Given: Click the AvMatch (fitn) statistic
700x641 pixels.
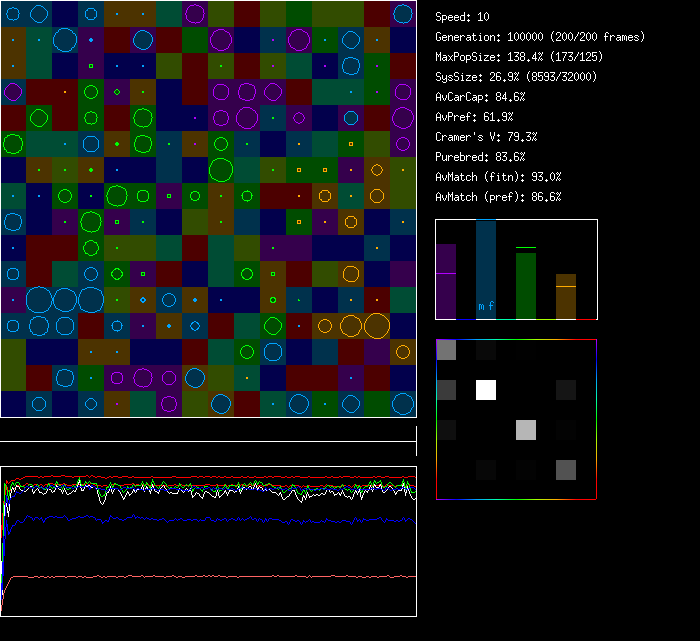Looking at the screenshot, I should pos(497,177).
